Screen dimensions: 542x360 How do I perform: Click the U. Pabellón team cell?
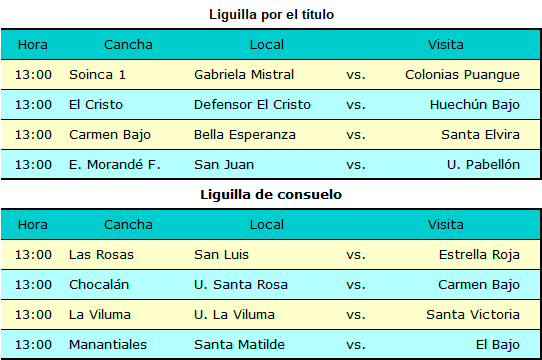(x=483, y=165)
